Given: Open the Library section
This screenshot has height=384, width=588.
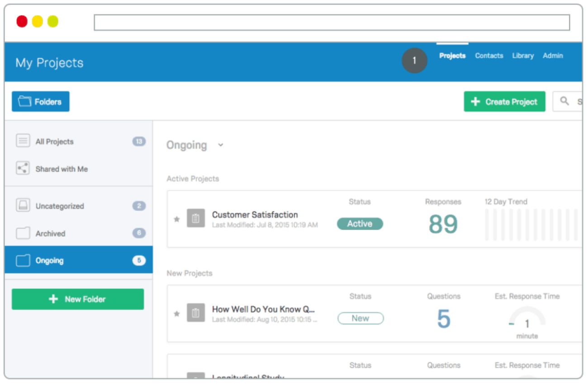Looking at the screenshot, I should click(523, 56).
